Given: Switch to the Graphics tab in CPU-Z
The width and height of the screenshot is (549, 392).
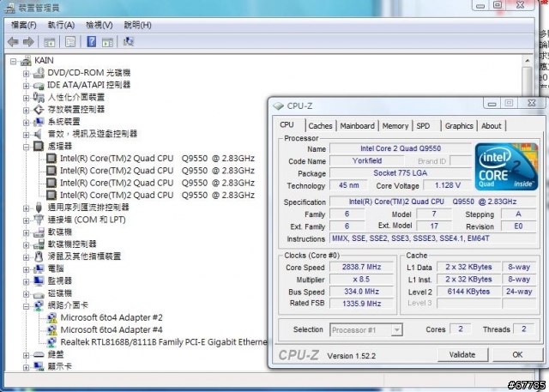Looking at the screenshot, I should [459, 126].
